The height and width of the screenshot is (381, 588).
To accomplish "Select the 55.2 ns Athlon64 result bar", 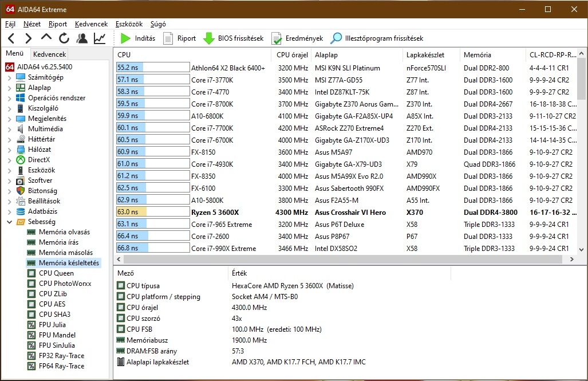I will [x=153, y=68].
